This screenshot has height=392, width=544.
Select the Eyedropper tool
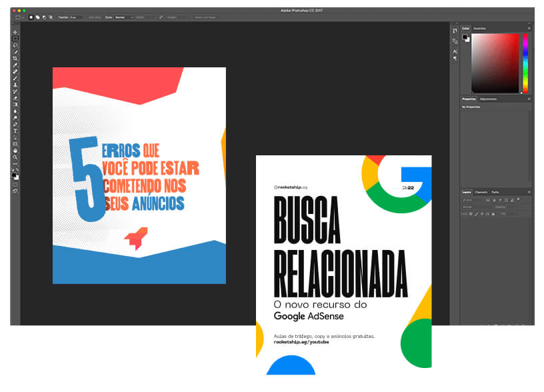pyautogui.click(x=15, y=65)
